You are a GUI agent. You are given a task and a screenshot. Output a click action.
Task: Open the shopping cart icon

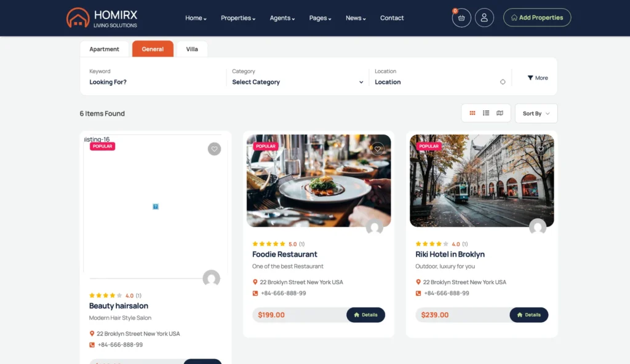tap(461, 18)
